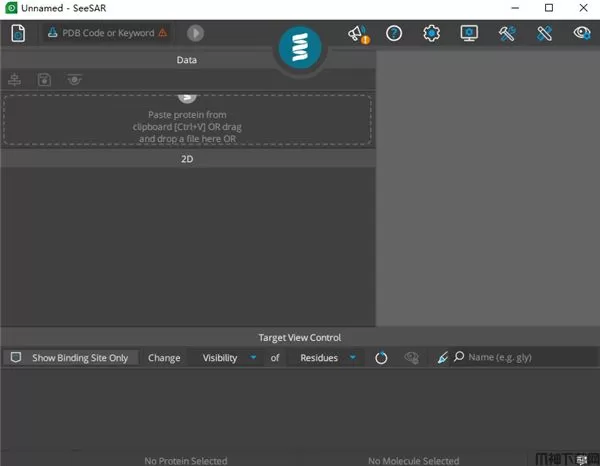Click the eye with gear view settings icon
This screenshot has width=600, height=466.
582,33
